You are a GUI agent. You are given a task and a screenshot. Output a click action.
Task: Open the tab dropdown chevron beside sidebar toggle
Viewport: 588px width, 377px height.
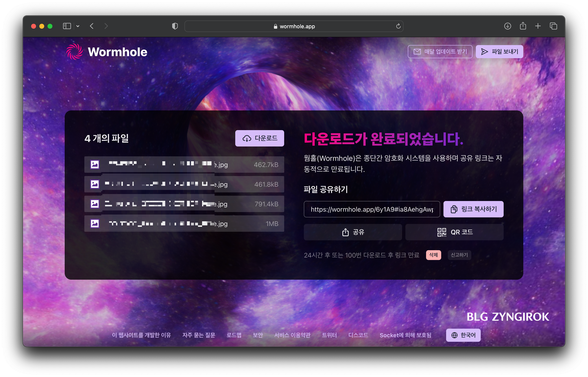click(78, 26)
